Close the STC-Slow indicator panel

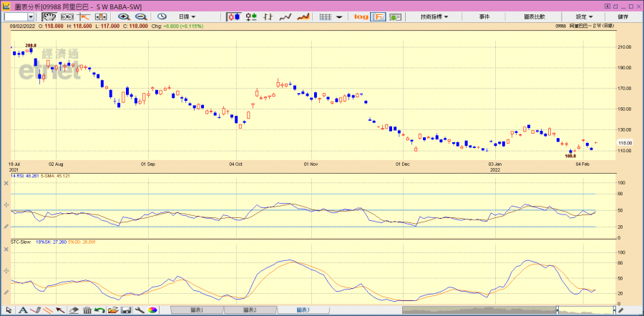[x=6, y=246]
